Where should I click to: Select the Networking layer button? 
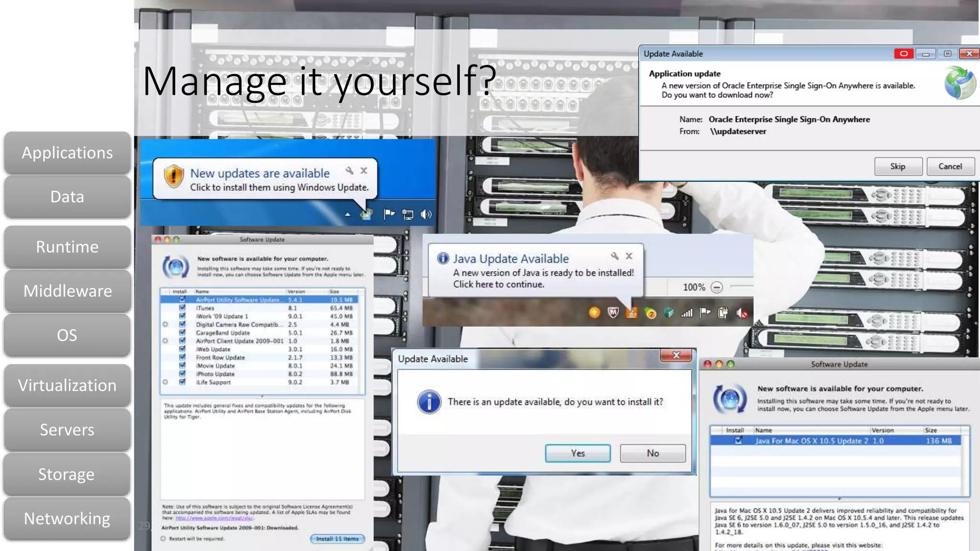coord(67,518)
